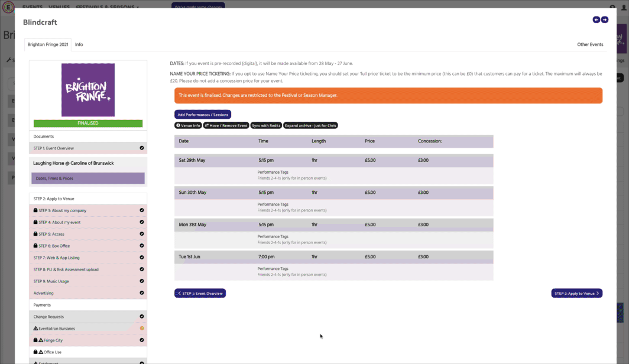This screenshot has width=629, height=364.
Task: Go back with the STEP 1: Event Overview button
Action: click(200, 294)
